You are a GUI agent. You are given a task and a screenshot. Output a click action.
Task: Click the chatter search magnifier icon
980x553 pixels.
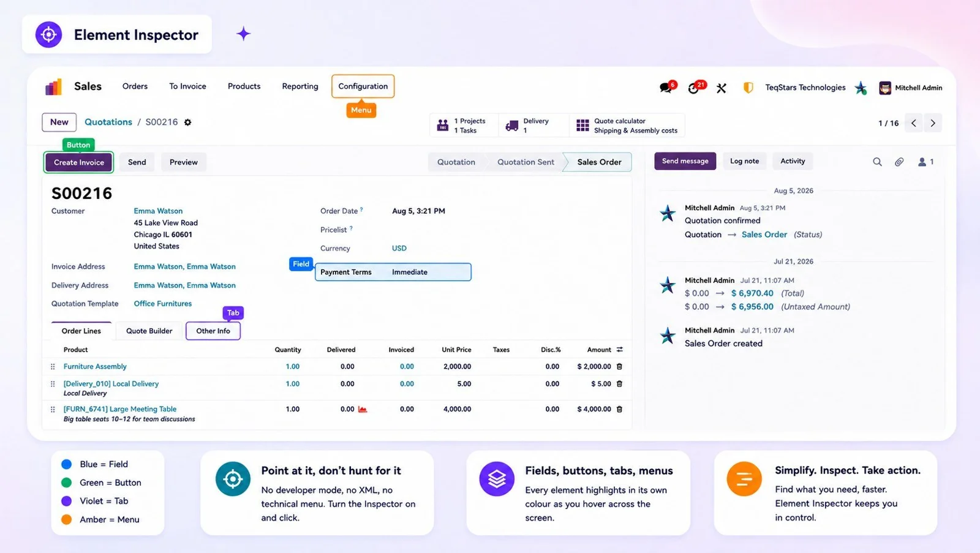click(877, 162)
